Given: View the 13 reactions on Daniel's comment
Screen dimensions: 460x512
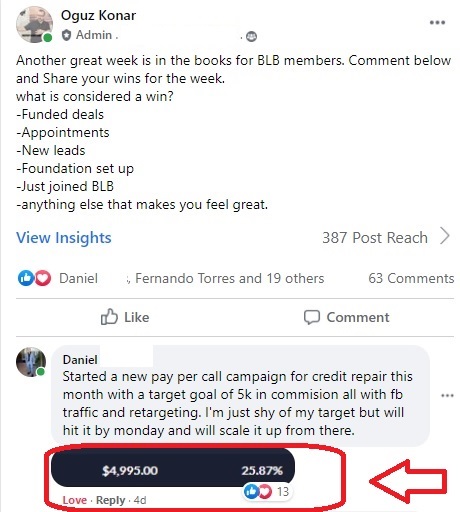Looking at the screenshot, I should [267, 492].
